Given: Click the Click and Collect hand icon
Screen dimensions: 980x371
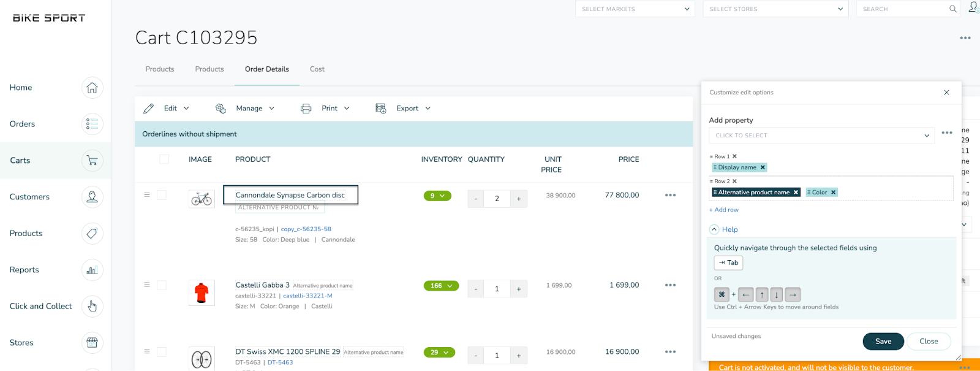Looking at the screenshot, I should pos(92,306).
